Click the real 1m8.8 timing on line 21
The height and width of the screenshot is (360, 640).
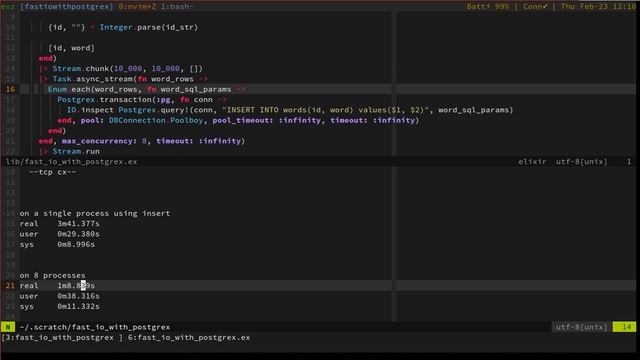[x=57, y=286]
